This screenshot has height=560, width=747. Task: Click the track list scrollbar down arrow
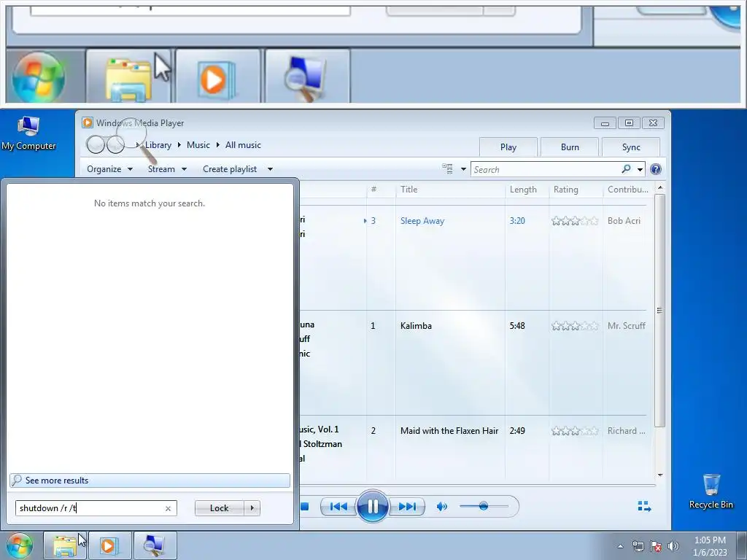click(659, 475)
